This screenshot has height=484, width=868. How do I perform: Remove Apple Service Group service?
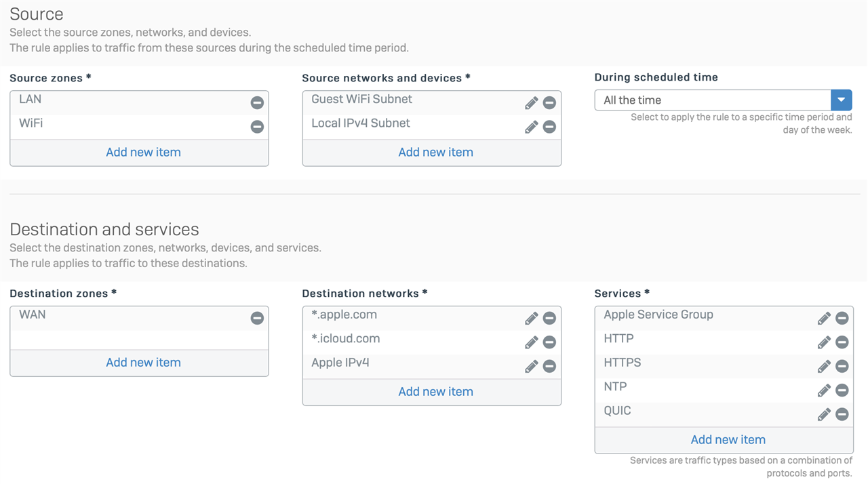[842, 318]
